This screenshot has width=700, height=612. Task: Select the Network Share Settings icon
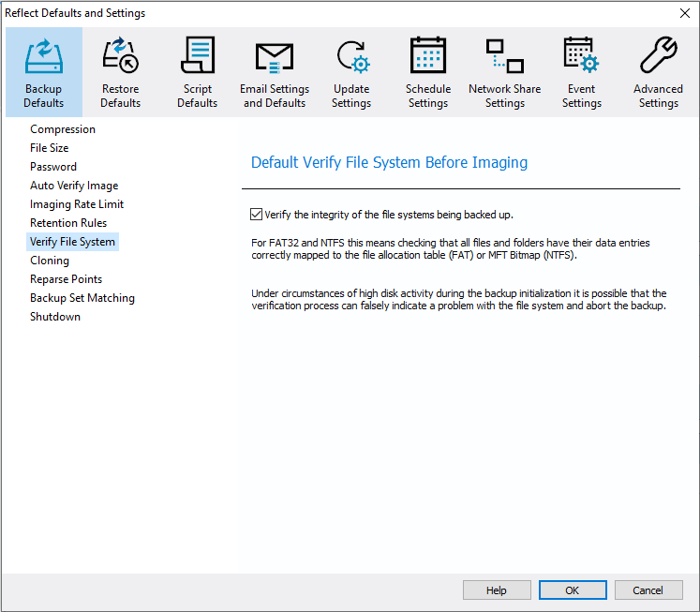505,56
